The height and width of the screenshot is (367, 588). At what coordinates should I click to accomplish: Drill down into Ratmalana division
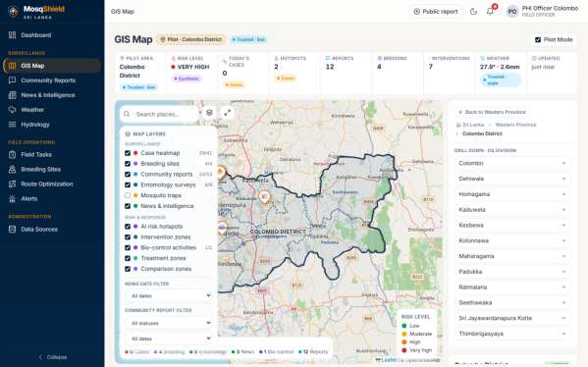[511, 288]
